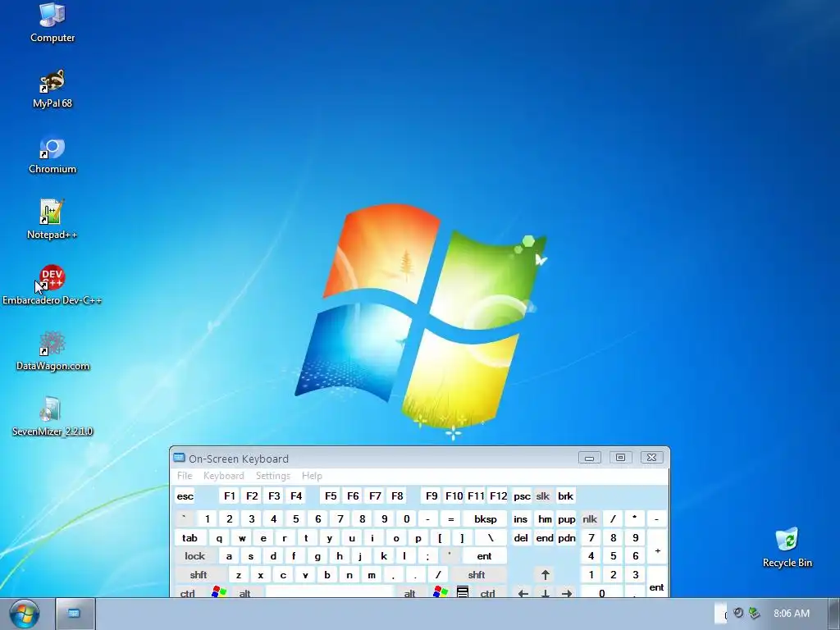Open the File menu in On-Screen Keyboard
This screenshot has height=630, width=840.
pos(185,476)
